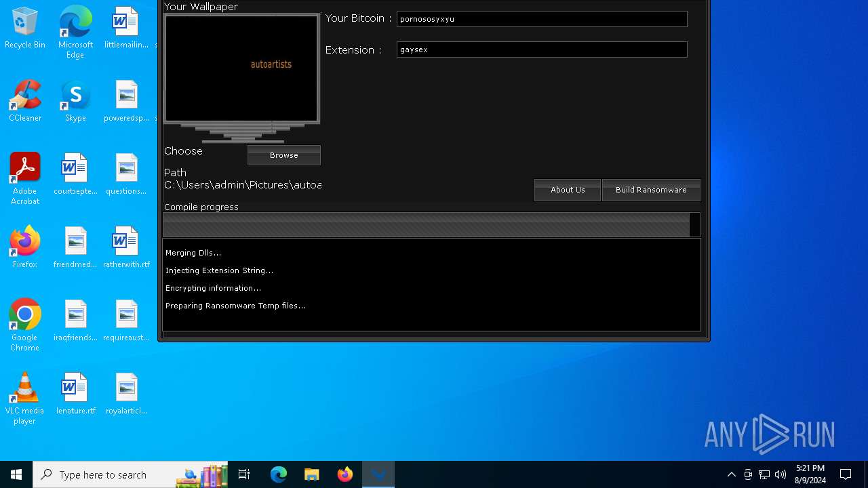Open volume control tray icon
The image size is (868, 488).
(x=781, y=474)
